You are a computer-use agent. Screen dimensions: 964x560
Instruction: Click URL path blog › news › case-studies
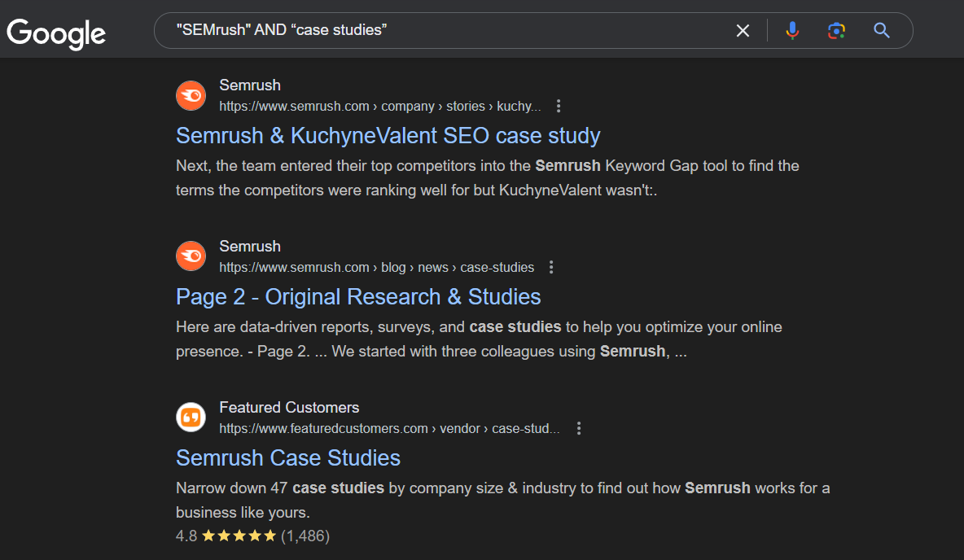(x=377, y=267)
